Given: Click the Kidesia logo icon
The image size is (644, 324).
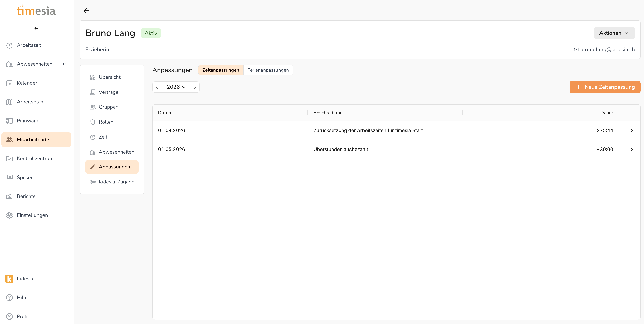Looking at the screenshot, I should [9, 278].
